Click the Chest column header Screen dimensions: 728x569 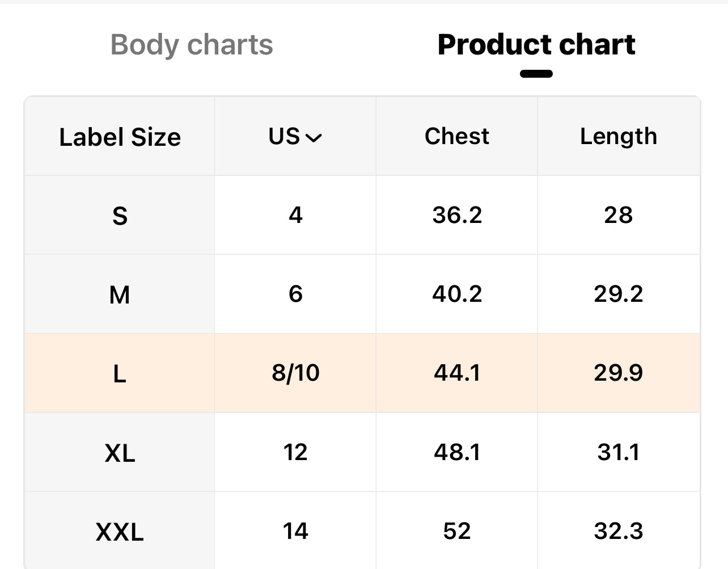pos(456,136)
